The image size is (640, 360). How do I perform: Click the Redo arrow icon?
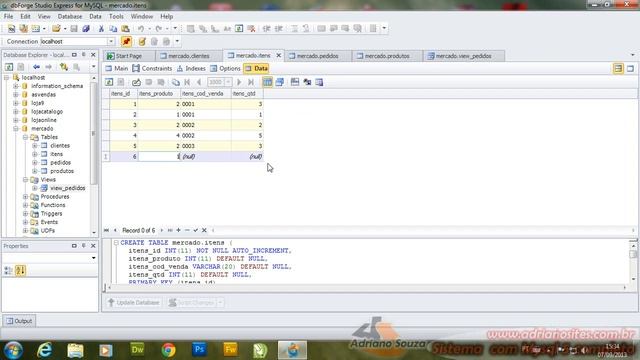(x=158, y=29)
